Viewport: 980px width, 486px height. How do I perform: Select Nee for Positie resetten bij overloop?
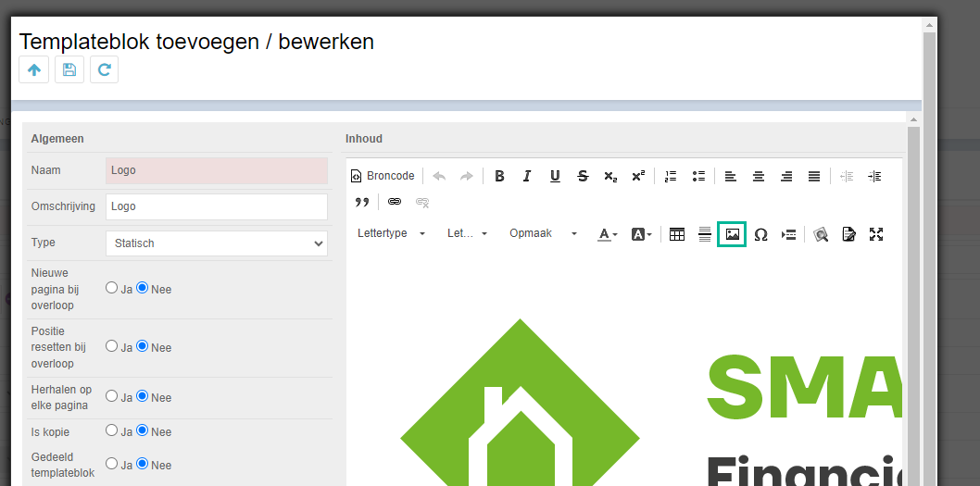point(143,346)
